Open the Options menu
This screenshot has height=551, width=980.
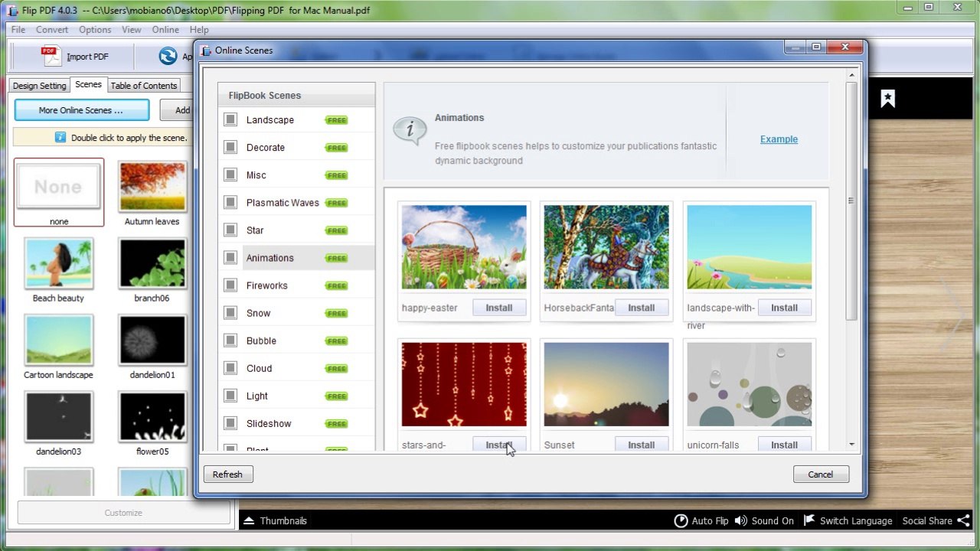click(x=95, y=30)
